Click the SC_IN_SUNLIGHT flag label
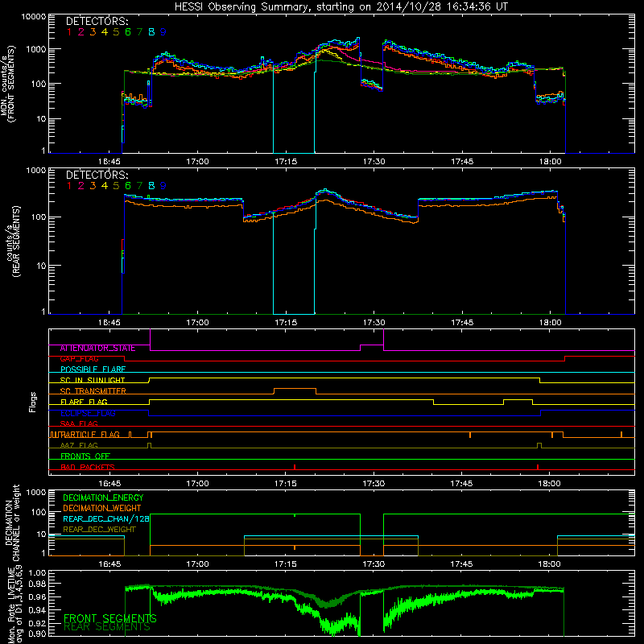This screenshot has height=644, width=644. 93,380
